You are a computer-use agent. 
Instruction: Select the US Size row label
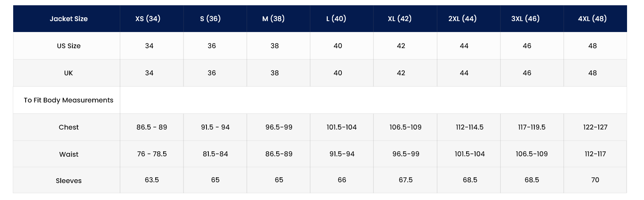click(x=69, y=46)
